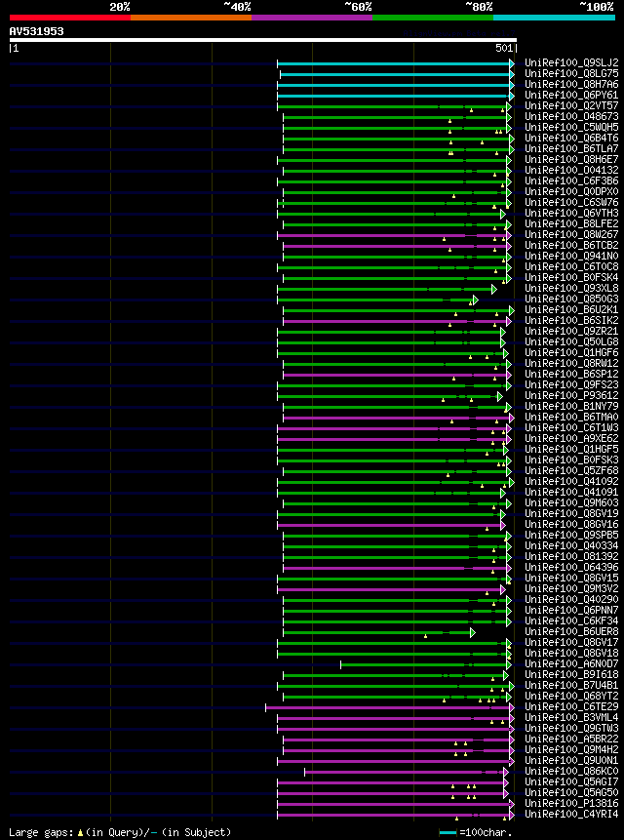
Task: Open hit UniRef100_Q8H7A6
Action: pos(571,84)
